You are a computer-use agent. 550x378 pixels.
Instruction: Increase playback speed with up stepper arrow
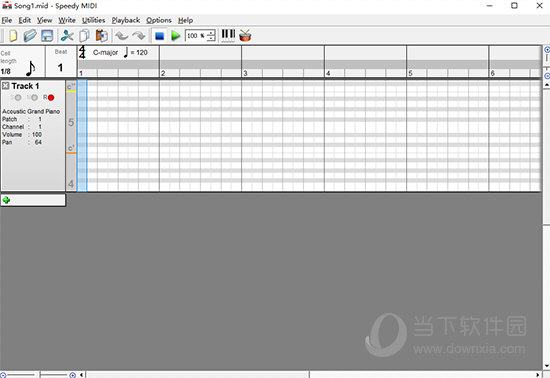click(211, 33)
